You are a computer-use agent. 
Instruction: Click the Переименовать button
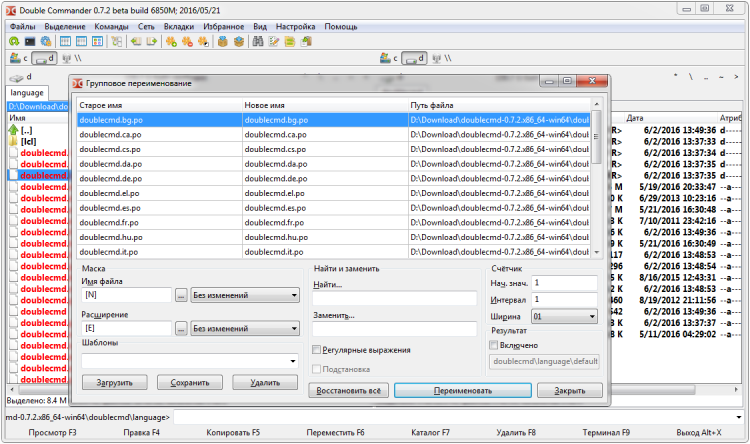pyautogui.click(x=463, y=390)
